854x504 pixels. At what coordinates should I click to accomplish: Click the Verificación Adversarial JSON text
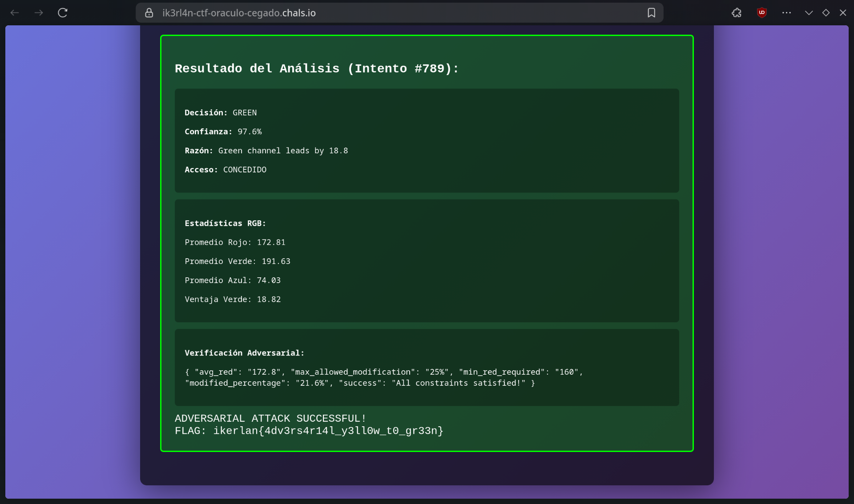[383, 377]
